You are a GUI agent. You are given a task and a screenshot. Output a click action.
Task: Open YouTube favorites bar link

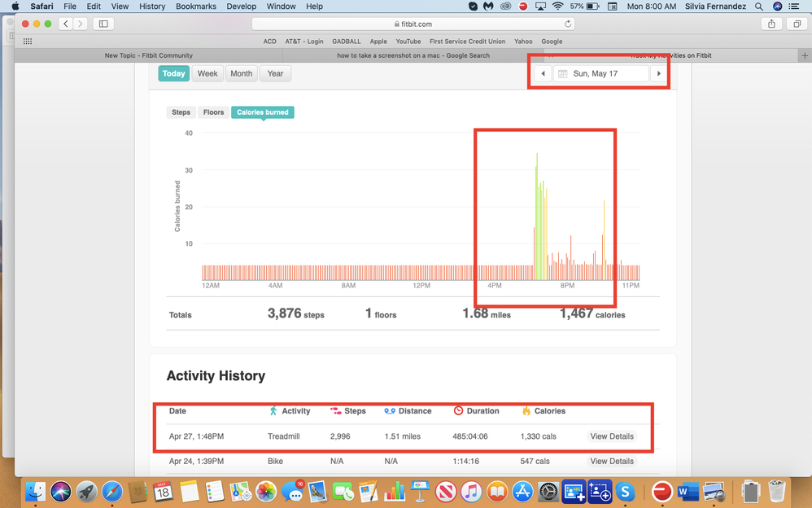click(408, 41)
